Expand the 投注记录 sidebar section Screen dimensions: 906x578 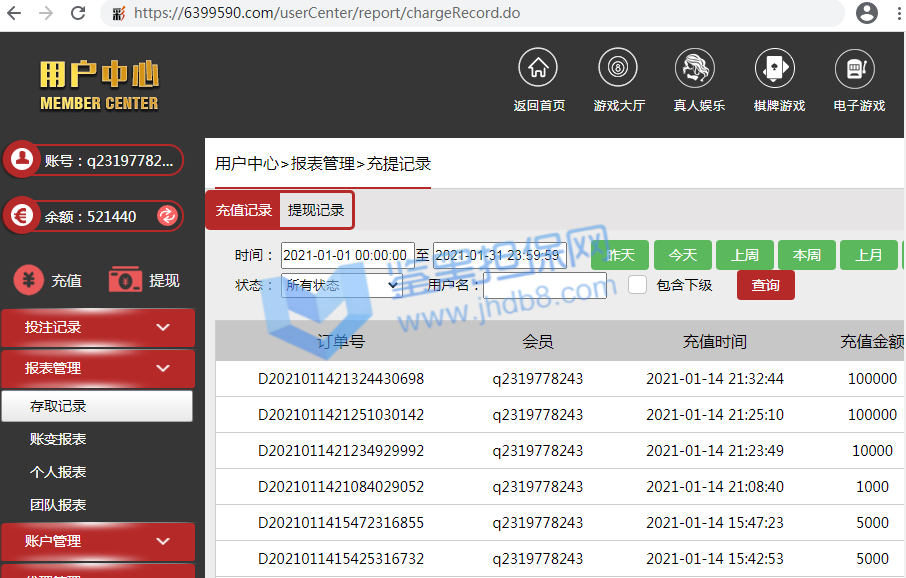[x=98, y=328]
